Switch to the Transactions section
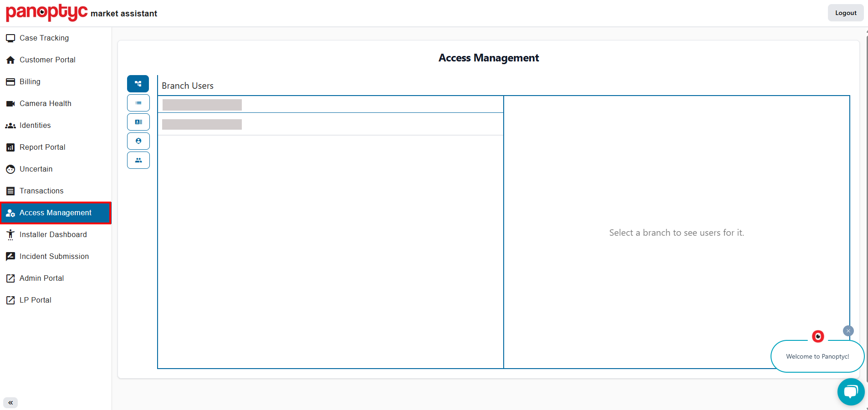The height and width of the screenshot is (410, 868). [41, 191]
